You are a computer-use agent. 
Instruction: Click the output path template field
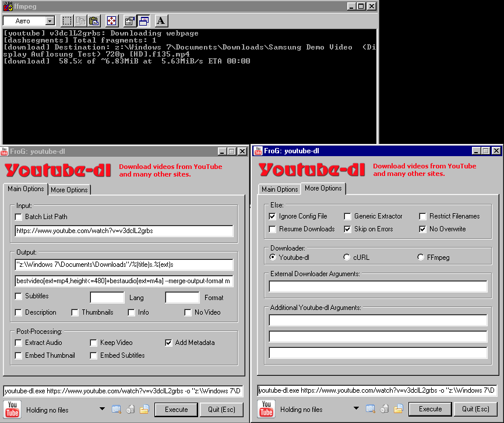coord(124,265)
